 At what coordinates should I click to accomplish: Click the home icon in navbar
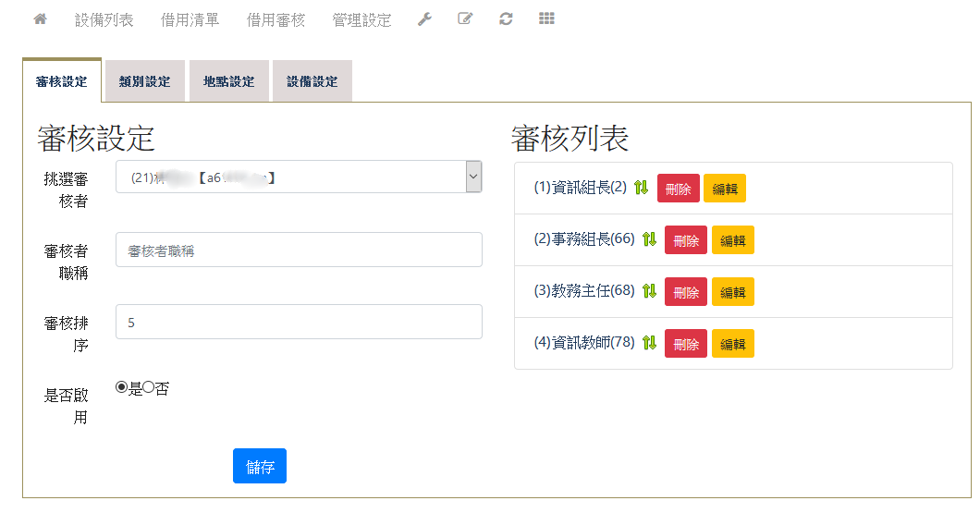click(40, 19)
